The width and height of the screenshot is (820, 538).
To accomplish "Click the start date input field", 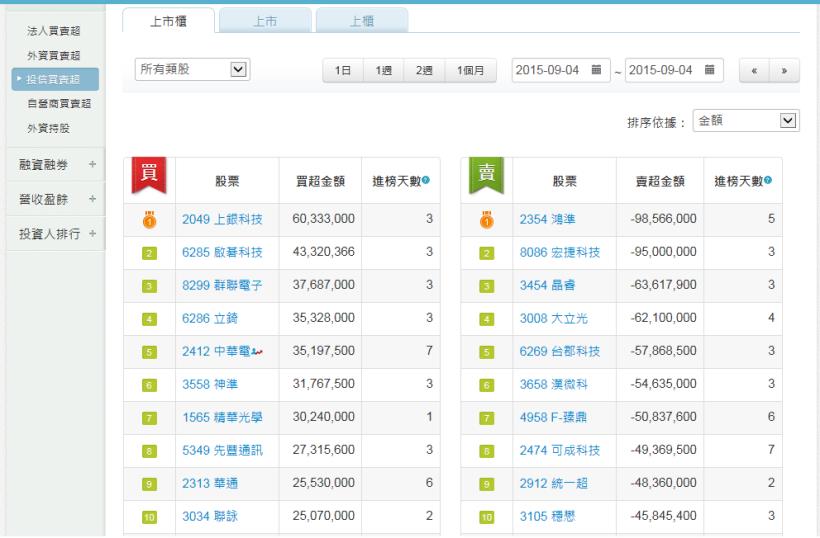I will coord(550,70).
